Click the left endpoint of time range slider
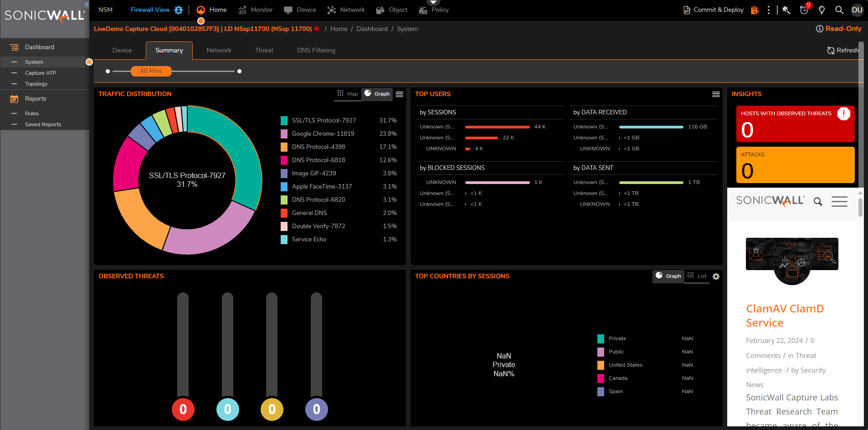The width and height of the screenshot is (868, 430). point(108,72)
